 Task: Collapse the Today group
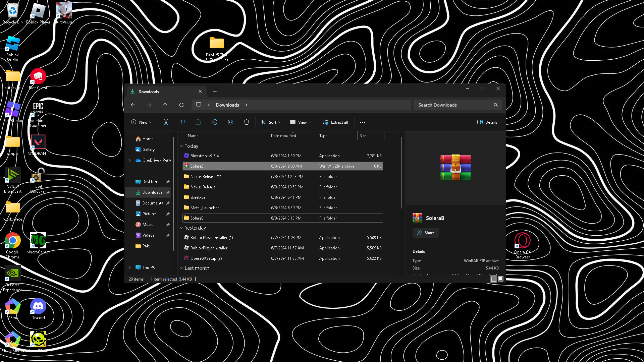pyautogui.click(x=181, y=146)
